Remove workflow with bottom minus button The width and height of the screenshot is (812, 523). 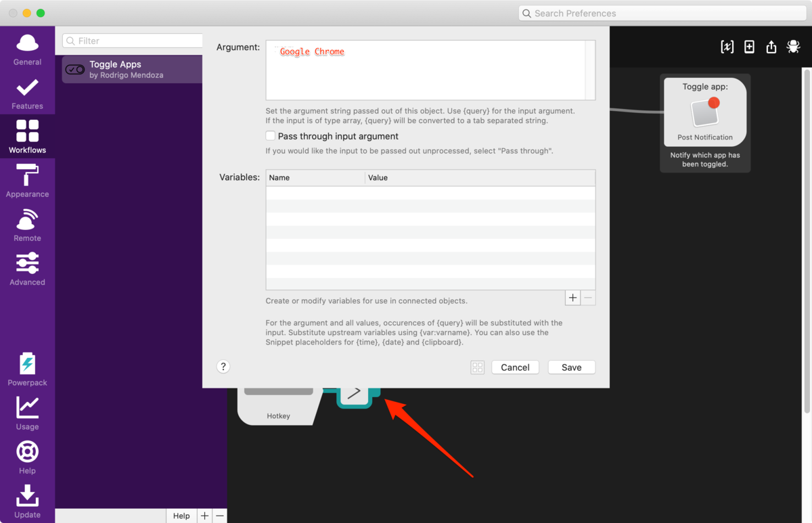pyautogui.click(x=219, y=516)
